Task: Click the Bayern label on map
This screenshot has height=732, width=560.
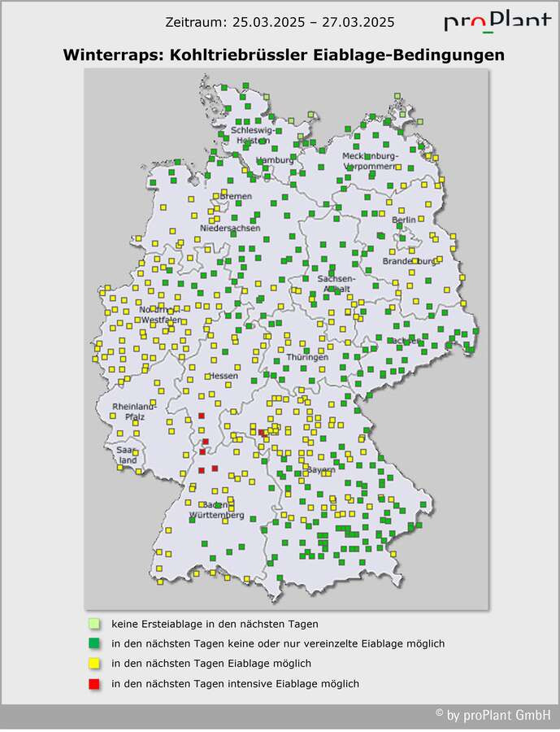Action: click(320, 470)
